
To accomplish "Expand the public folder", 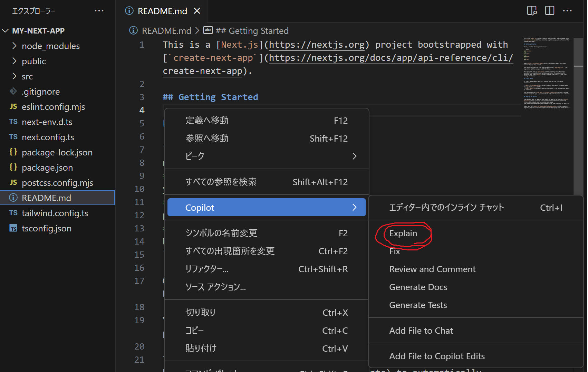I will 14,61.
